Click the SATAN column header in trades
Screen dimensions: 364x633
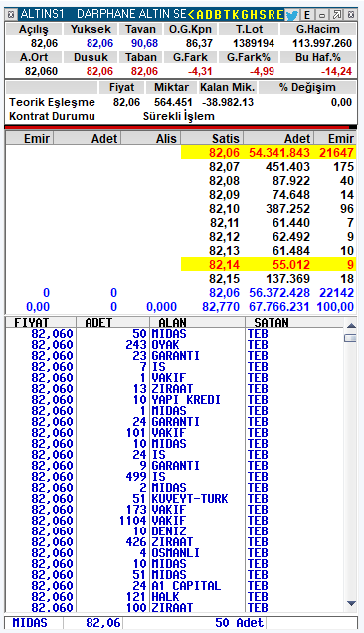click(295, 322)
